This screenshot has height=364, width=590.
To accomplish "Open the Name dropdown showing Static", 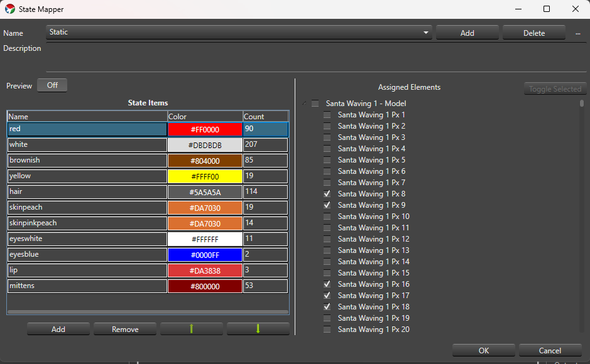I will tap(239, 32).
